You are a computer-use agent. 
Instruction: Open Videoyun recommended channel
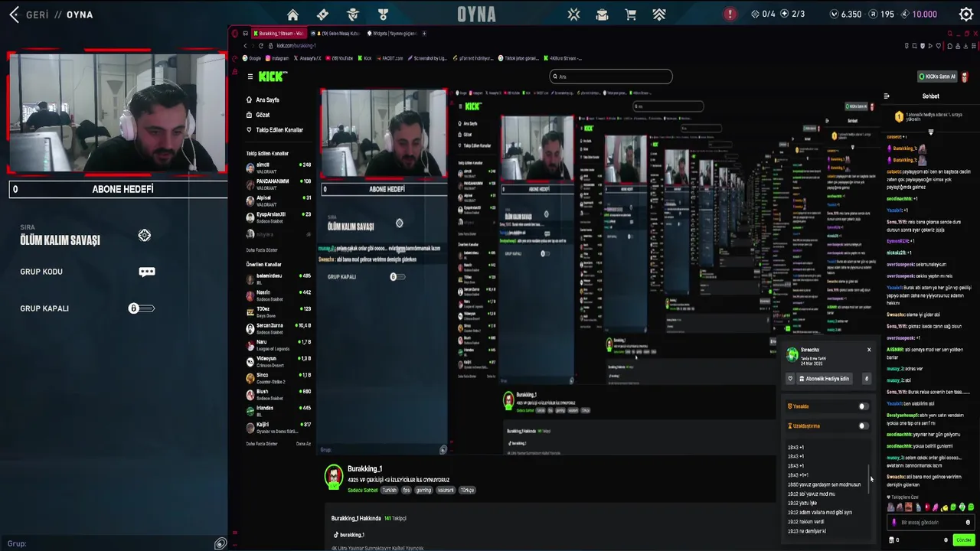(x=278, y=360)
